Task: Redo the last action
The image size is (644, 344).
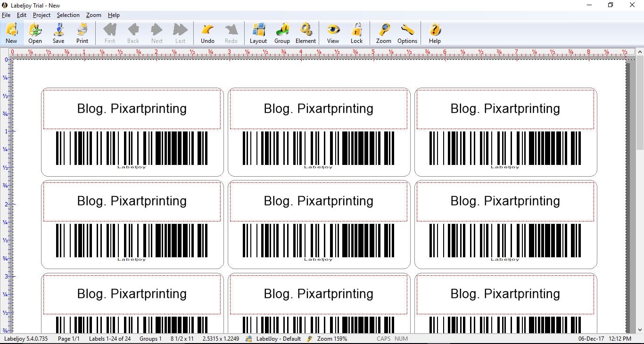Action: pos(231,33)
